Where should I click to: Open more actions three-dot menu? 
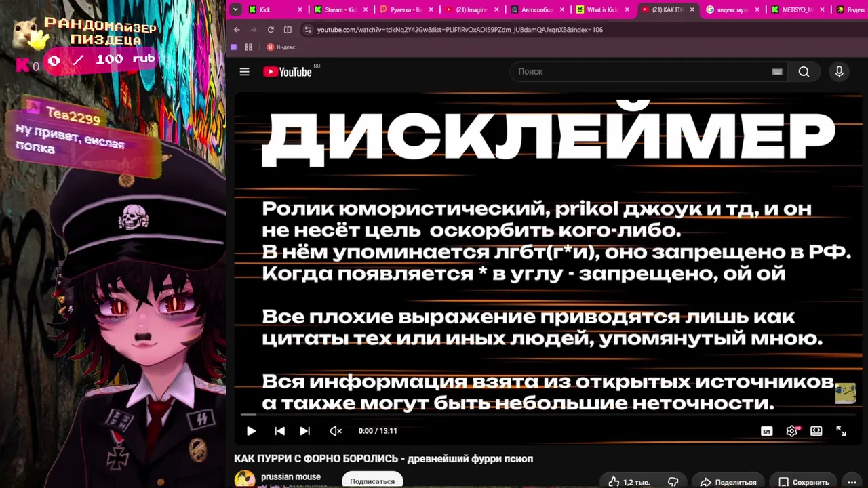pyautogui.click(x=852, y=482)
